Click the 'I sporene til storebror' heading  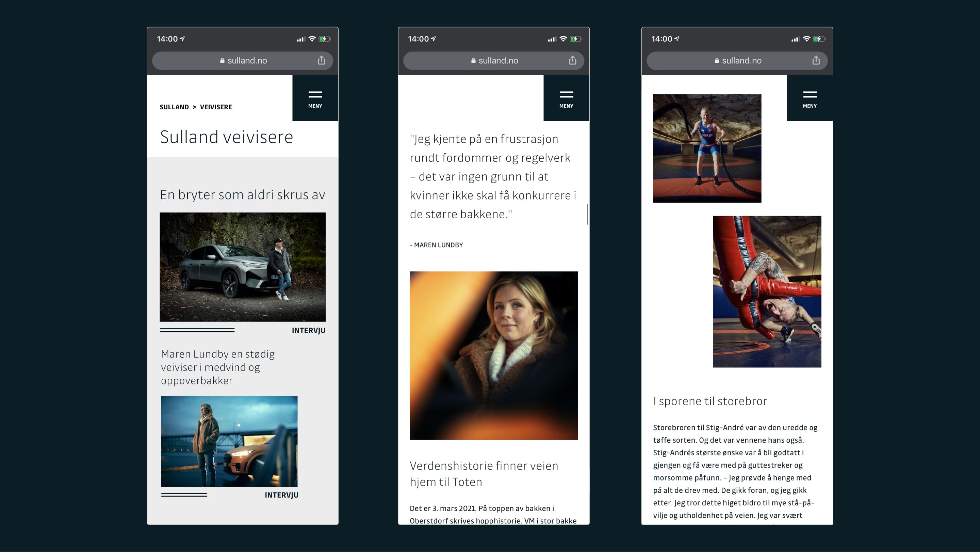point(710,401)
